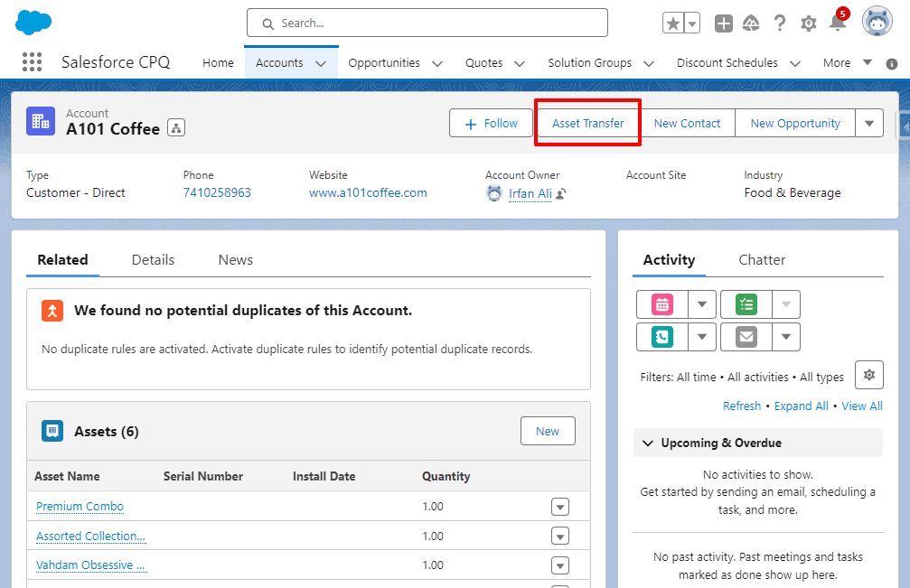Screen dimensions: 910x588
Task: Log a Call with phone icon
Action: click(x=662, y=337)
